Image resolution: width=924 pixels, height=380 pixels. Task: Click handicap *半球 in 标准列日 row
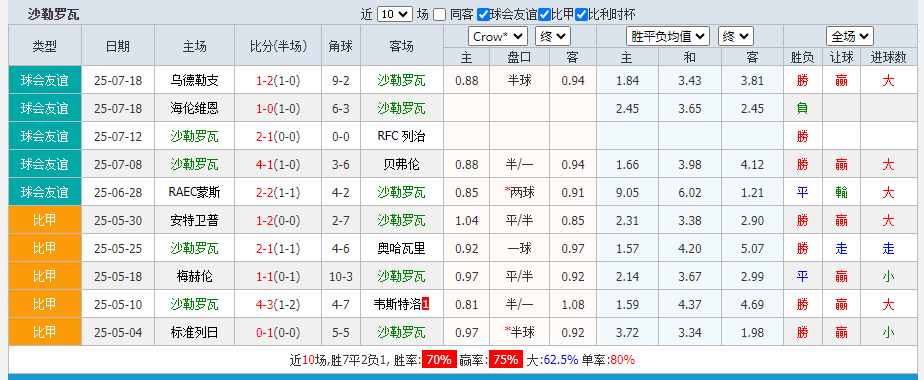coord(519,332)
